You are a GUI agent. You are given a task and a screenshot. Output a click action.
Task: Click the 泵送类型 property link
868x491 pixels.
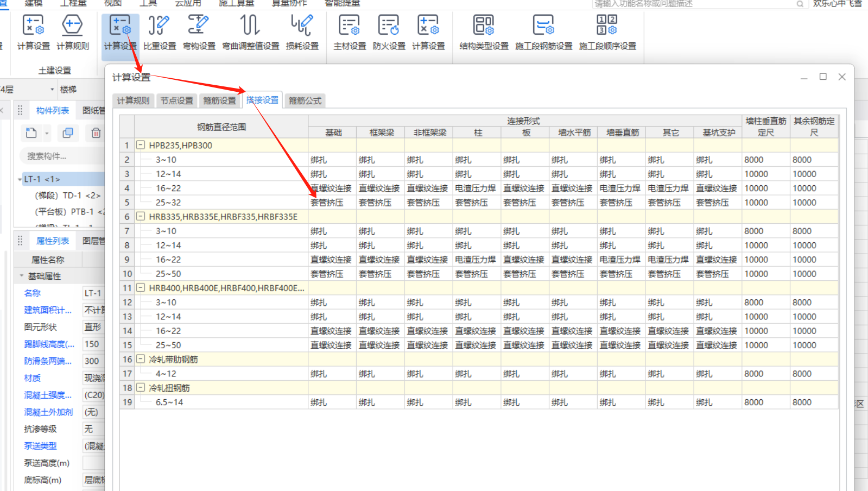pos(40,446)
